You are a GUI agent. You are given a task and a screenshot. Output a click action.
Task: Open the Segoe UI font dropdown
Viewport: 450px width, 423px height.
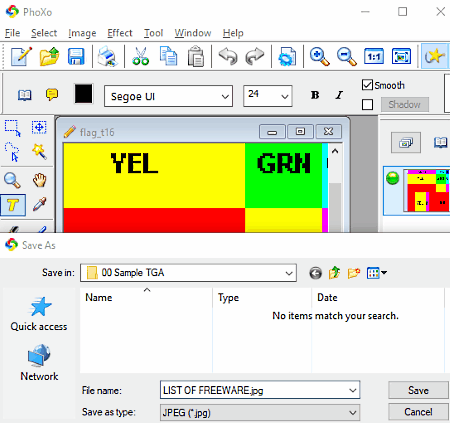[168, 96]
